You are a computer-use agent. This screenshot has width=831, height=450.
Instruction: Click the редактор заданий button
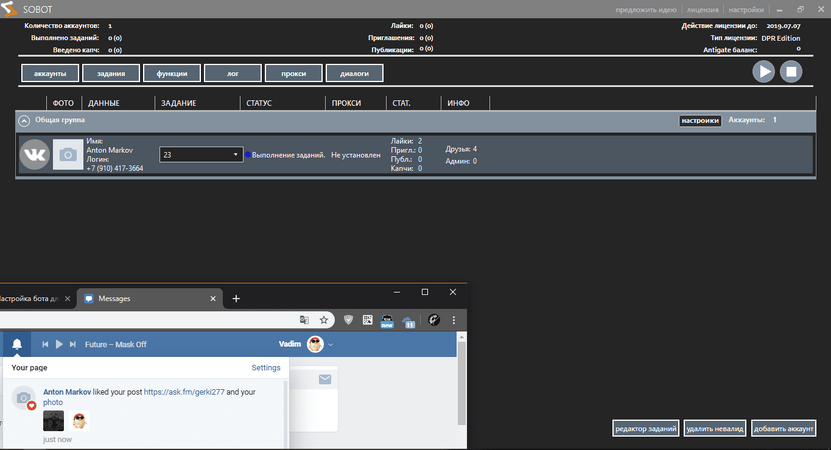[646, 429]
